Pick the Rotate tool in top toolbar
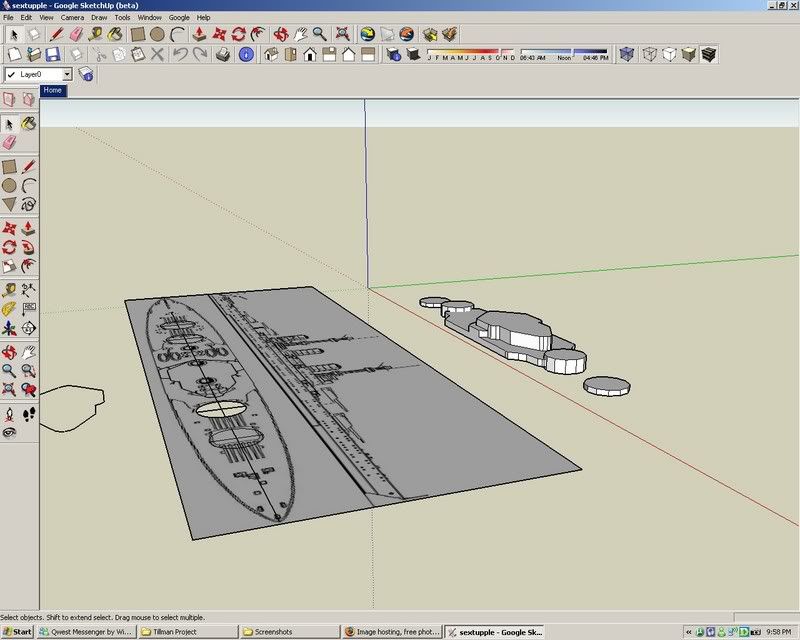Image resolution: width=800 pixels, height=640 pixels. [239, 35]
